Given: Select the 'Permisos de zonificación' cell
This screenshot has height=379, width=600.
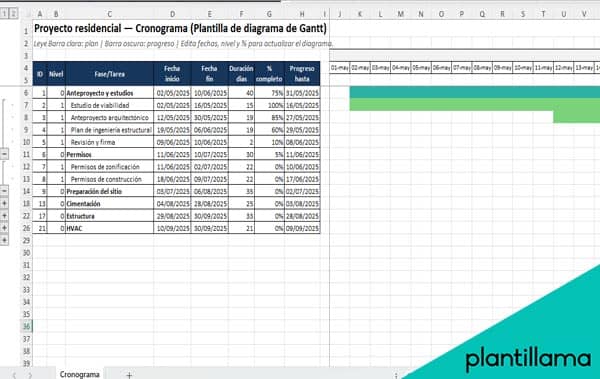Looking at the screenshot, I should (x=109, y=167).
